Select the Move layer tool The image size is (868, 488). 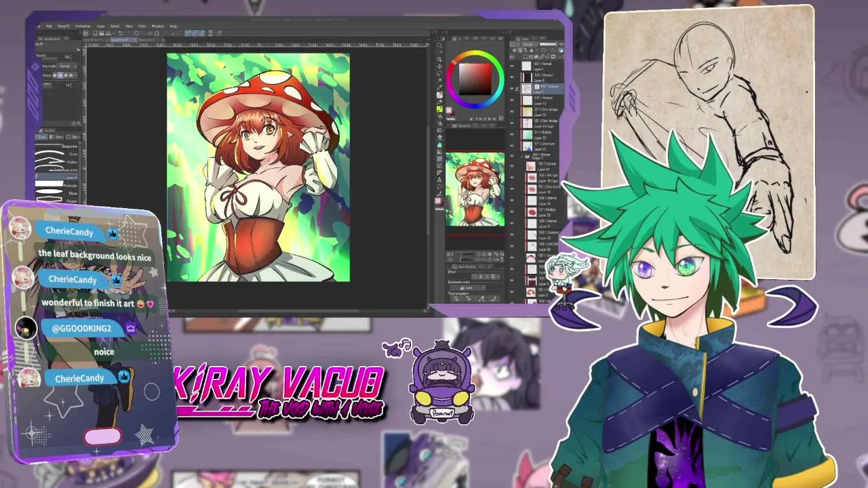(x=439, y=66)
